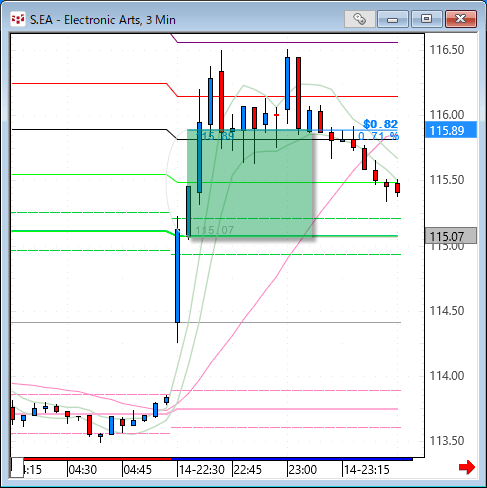Click the 23:00 time axis label
487x488 pixels.
pos(303,470)
